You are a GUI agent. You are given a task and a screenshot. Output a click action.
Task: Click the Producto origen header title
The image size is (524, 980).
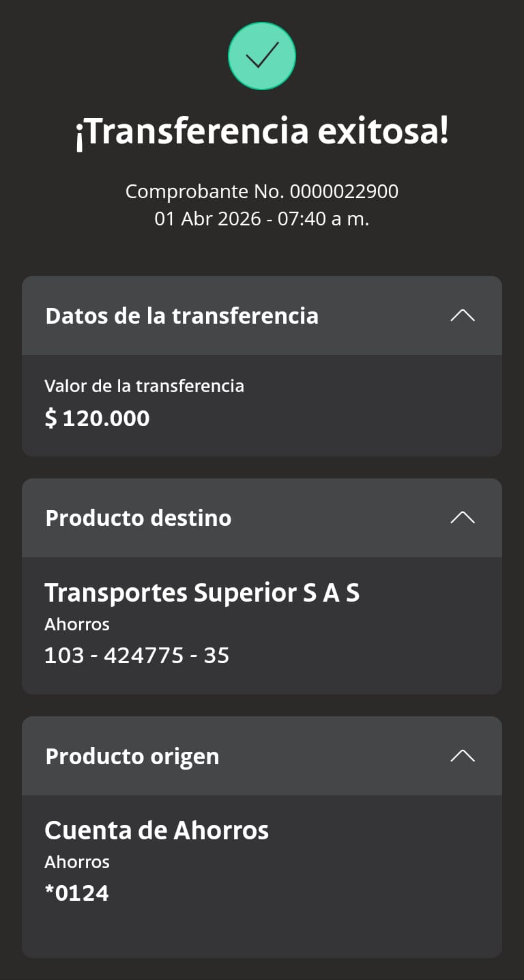132,756
